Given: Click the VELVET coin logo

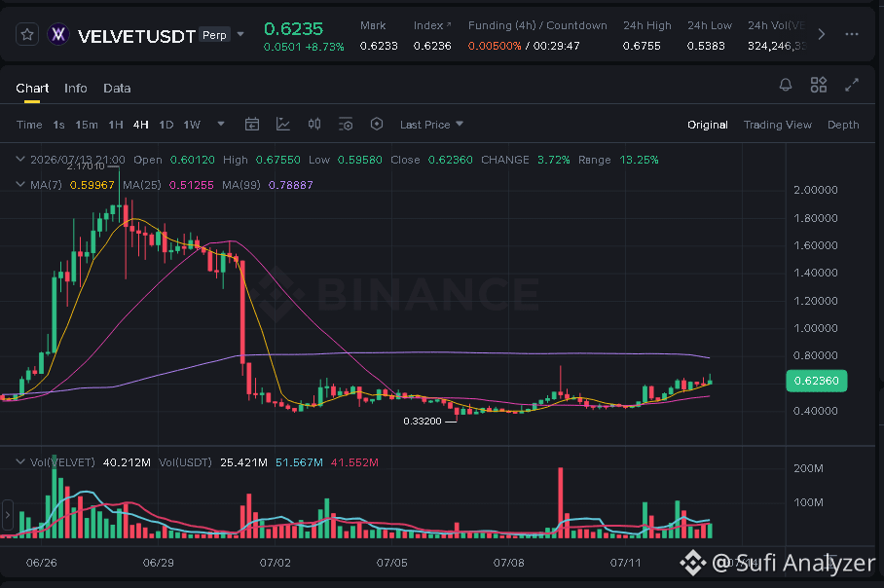Looking at the screenshot, I should pos(58,35).
